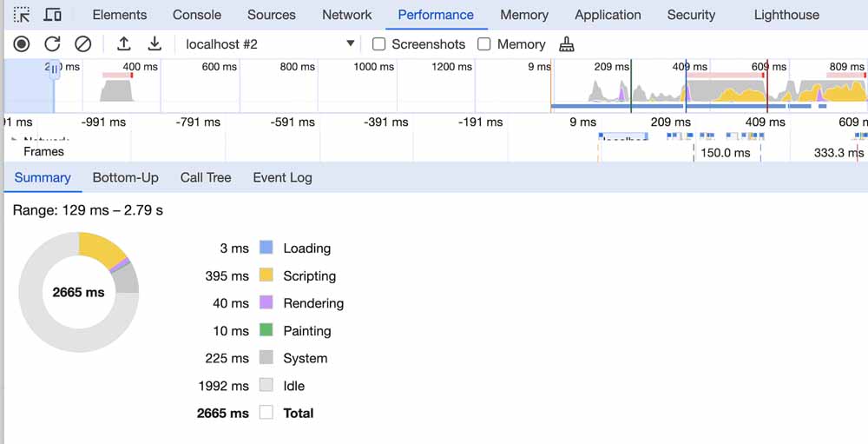Click the green Painting color swatch
The height and width of the screenshot is (444, 868).
pos(266,330)
